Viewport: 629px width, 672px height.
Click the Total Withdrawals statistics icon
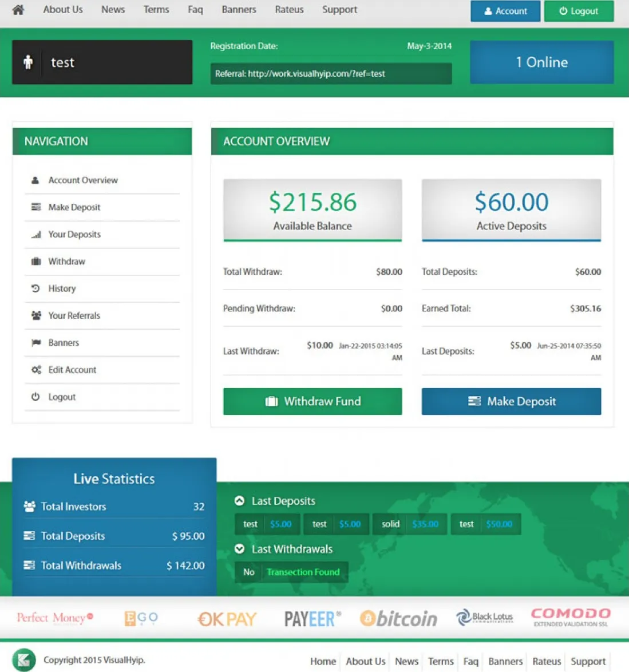pyautogui.click(x=29, y=566)
